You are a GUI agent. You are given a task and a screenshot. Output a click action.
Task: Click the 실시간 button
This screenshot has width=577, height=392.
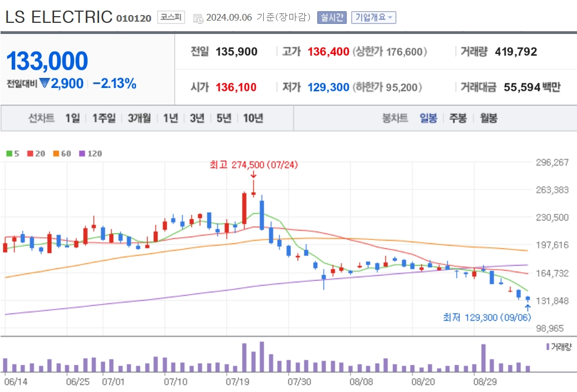(x=332, y=17)
